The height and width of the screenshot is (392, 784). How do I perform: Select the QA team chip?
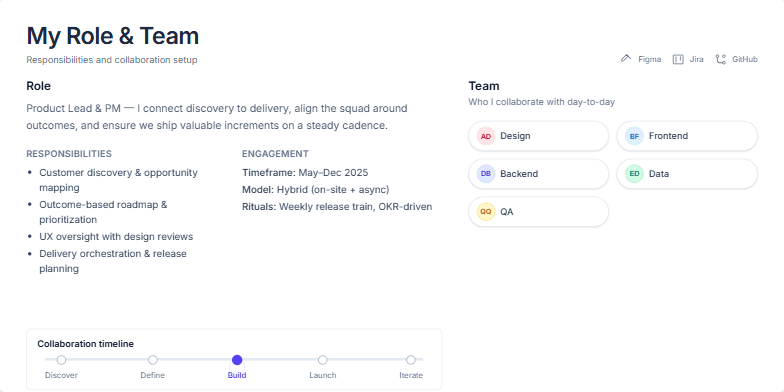[x=538, y=212]
